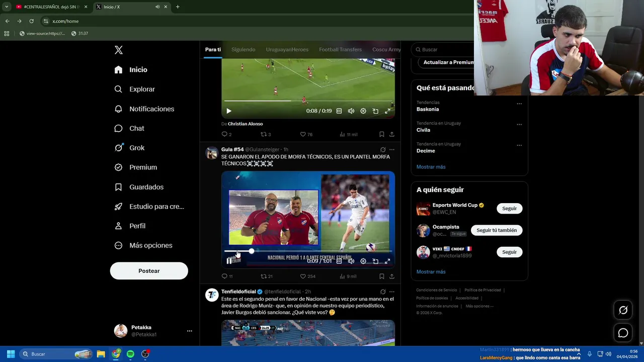Open Gula #54 profile avatar
Viewport: 644px width, 362px height.
tap(212, 153)
